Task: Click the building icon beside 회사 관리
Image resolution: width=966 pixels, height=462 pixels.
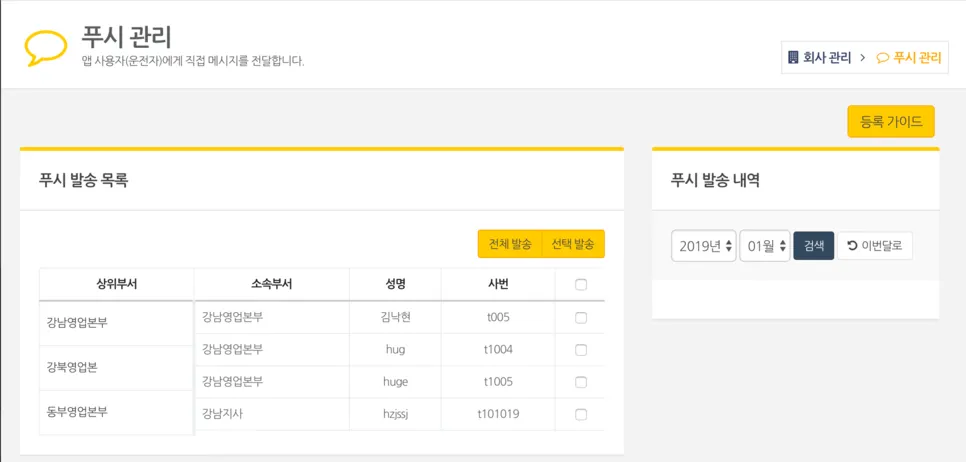Action: click(793, 58)
